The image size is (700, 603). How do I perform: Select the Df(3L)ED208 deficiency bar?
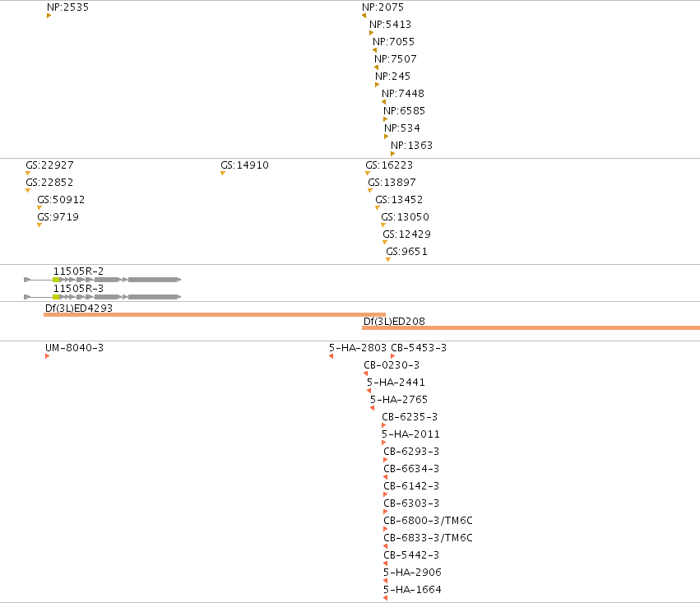[531, 328]
